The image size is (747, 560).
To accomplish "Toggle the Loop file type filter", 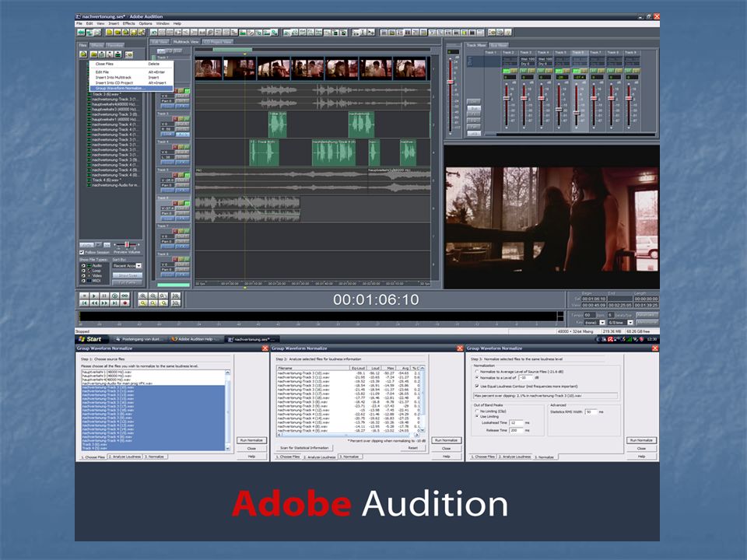I will point(83,271).
